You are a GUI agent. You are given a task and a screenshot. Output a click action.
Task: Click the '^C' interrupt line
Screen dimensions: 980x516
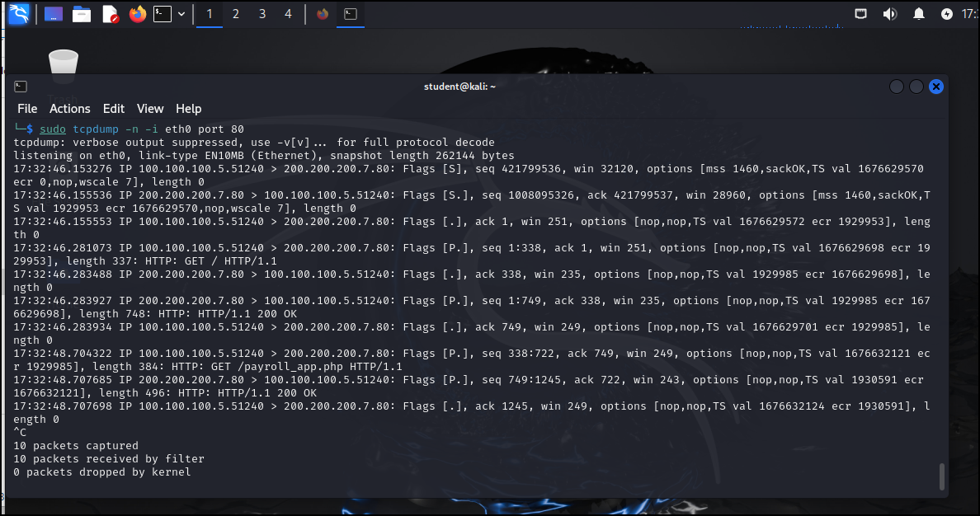click(x=20, y=432)
